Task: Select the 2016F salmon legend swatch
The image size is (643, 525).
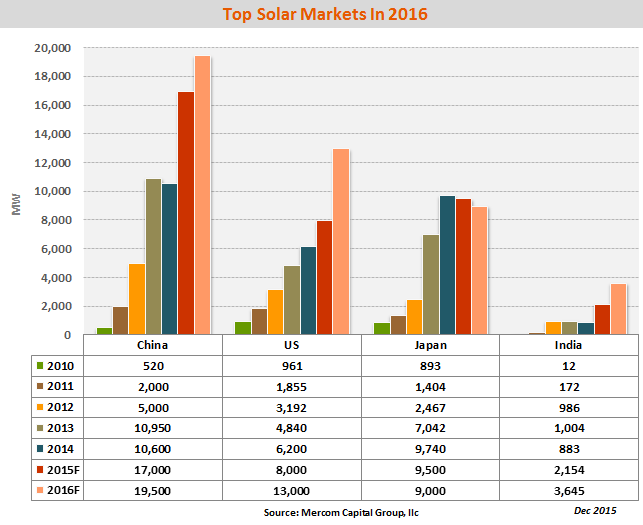Action: (37, 489)
